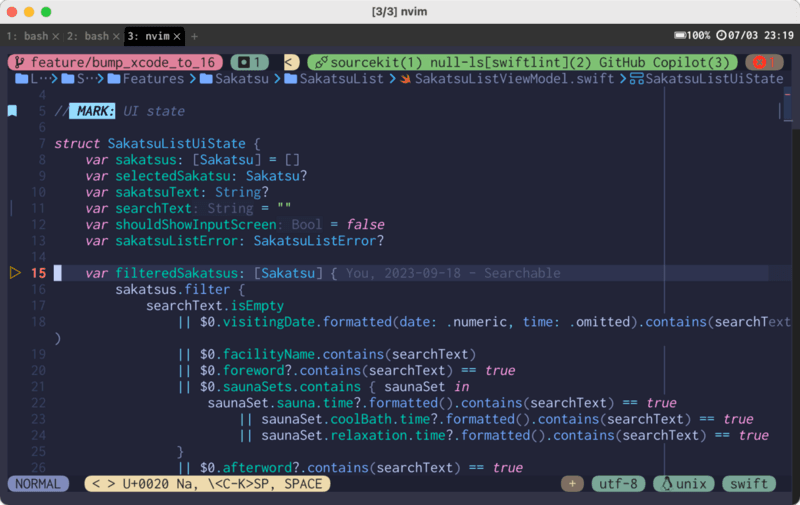800x505 pixels.
Task: Click shouldShowInputScreen on line 12
Action: 195,224
